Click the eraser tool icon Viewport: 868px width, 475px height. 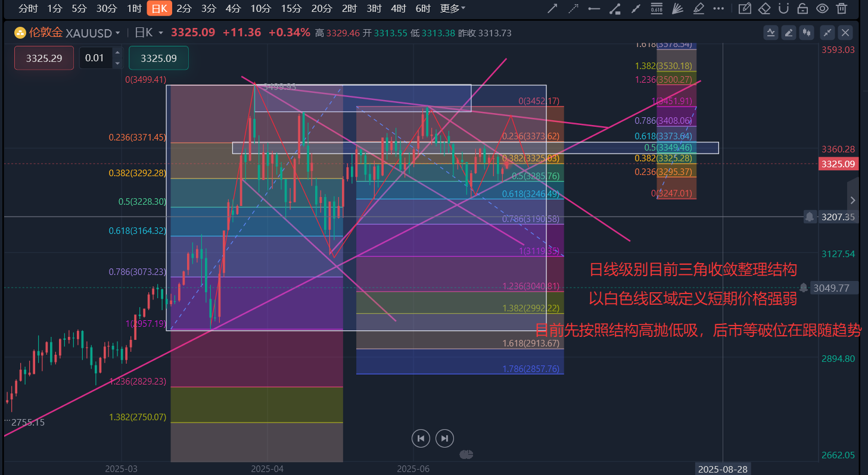[764, 8]
